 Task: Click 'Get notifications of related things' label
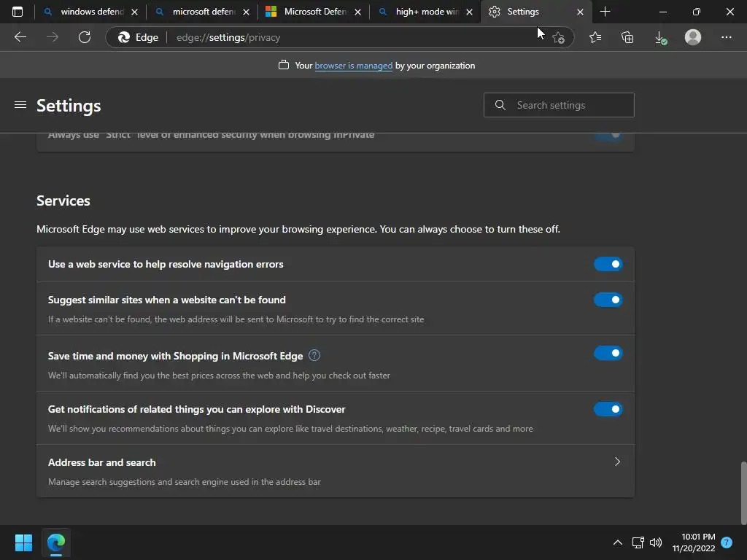(197, 409)
